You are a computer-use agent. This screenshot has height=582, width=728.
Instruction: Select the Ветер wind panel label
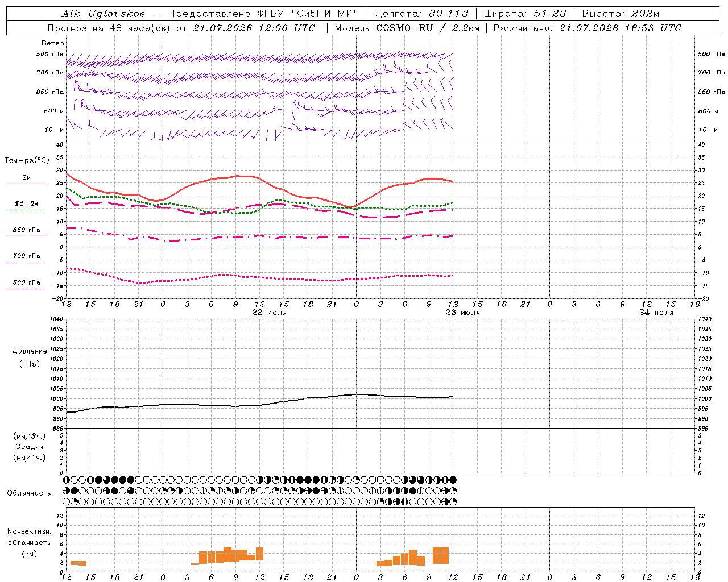click(x=53, y=43)
